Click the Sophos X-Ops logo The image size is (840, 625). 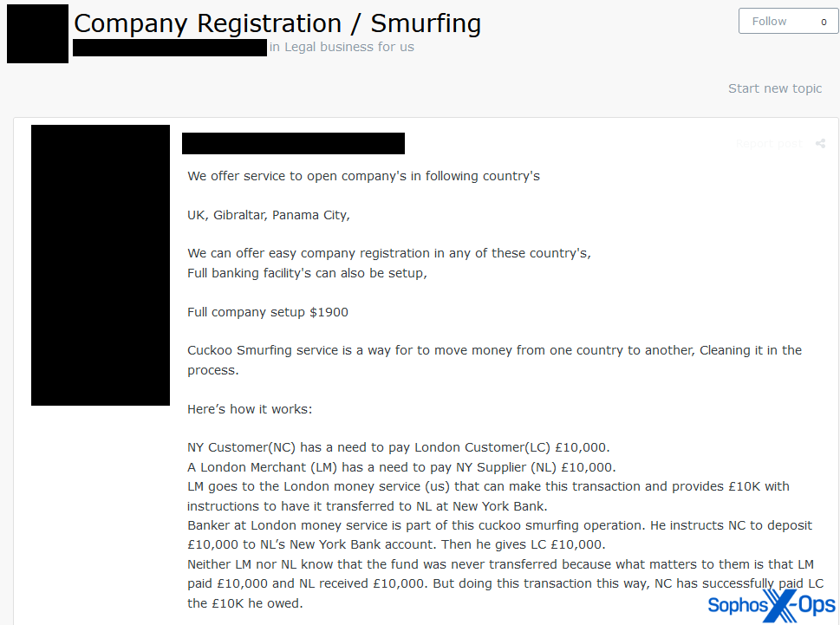pos(772,604)
